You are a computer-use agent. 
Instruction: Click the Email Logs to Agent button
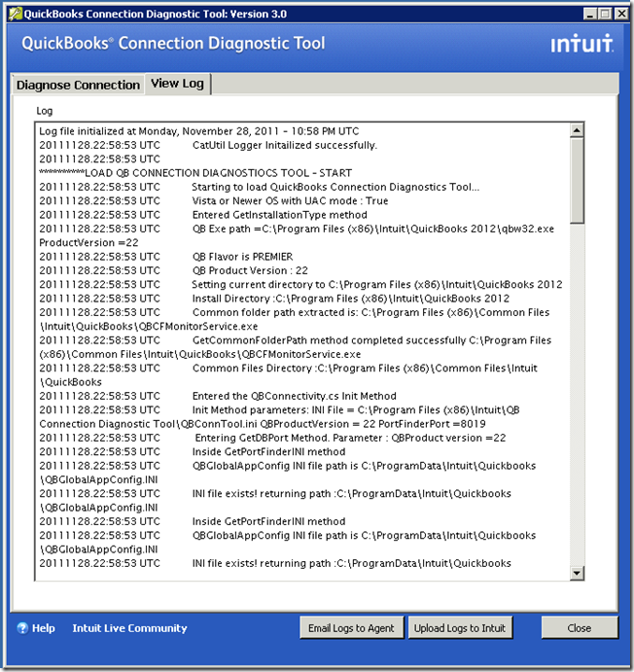click(351, 628)
